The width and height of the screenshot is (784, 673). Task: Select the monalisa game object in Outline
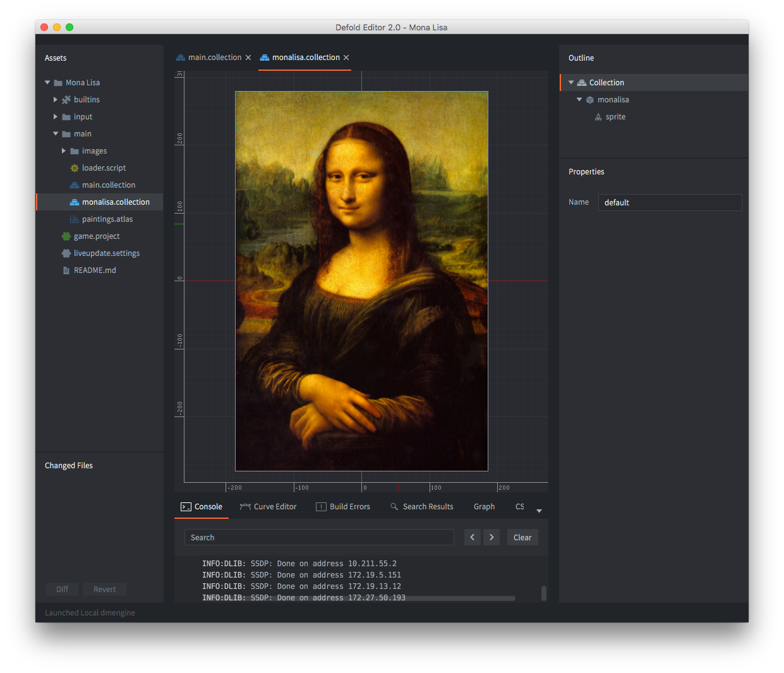(x=612, y=99)
